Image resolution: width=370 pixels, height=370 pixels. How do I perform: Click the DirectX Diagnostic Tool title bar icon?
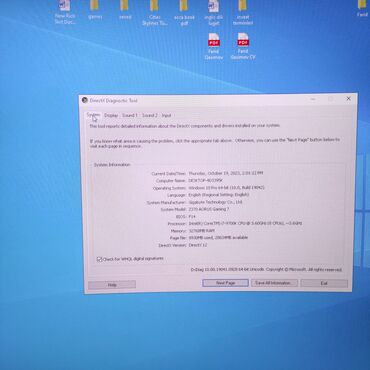coord(85,100)
